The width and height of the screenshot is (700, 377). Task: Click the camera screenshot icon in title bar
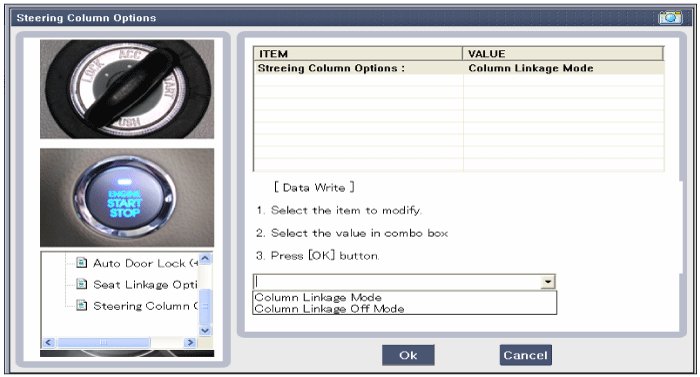pyautogui.click(x=670, y=17)
